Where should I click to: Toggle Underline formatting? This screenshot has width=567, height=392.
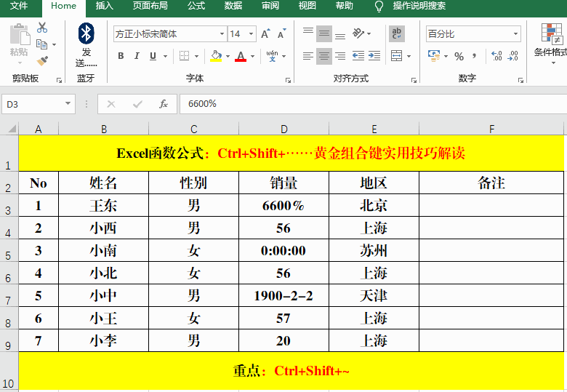coord(153,56)
